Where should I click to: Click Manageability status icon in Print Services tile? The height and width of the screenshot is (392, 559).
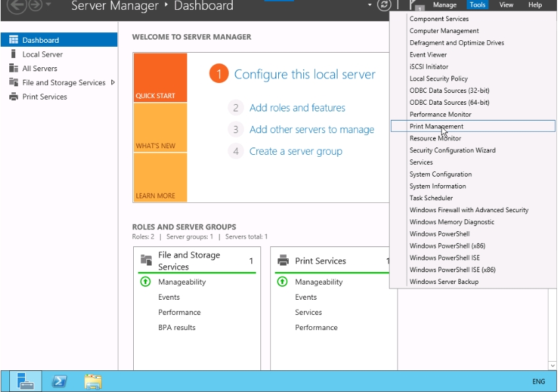[x=282, y=281]
